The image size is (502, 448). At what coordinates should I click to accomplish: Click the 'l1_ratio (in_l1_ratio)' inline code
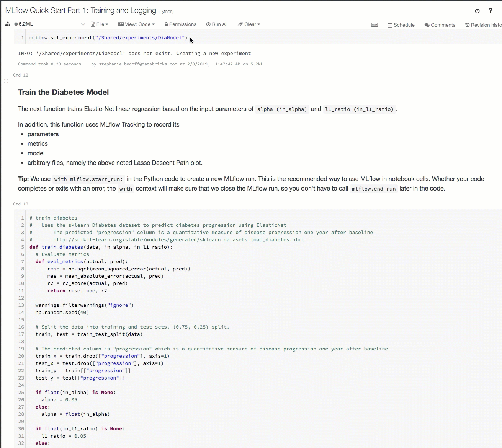pos(360,109)
